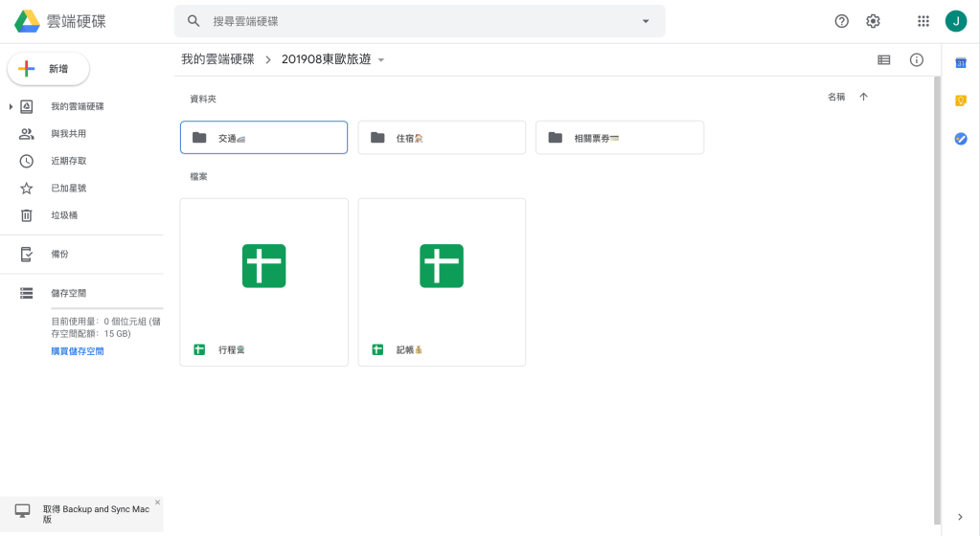Dismiss the Backup and Sync banner
The image size is (980, 536).
click(157, 502)
